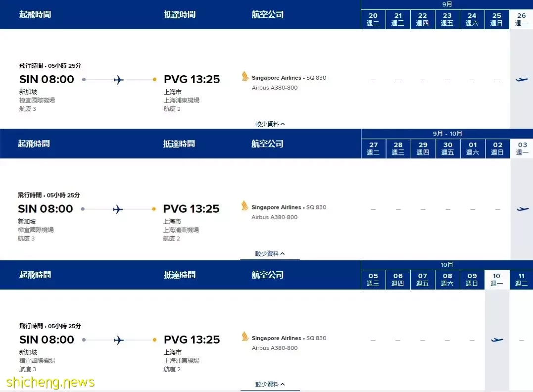Screen dimensions: 533x392
Task: Click the bottom 航空公司 column header
Action: click(x=268, y=275)
